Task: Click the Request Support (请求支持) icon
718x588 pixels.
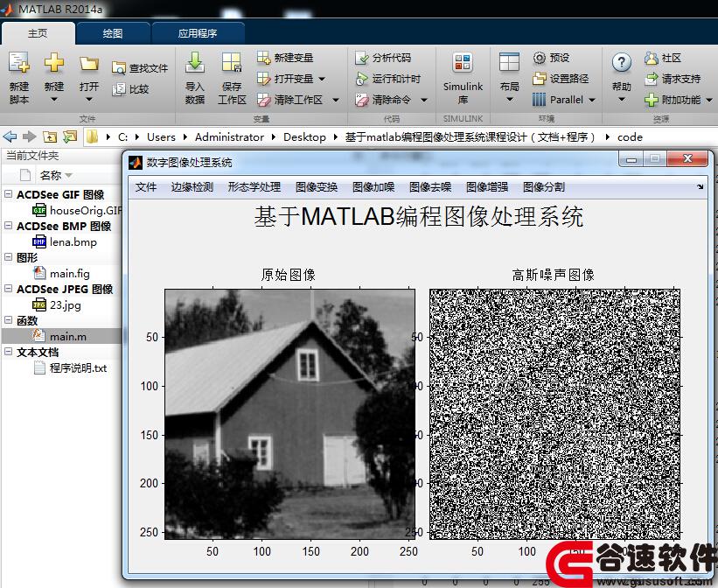Action: [x=652, y=79]
